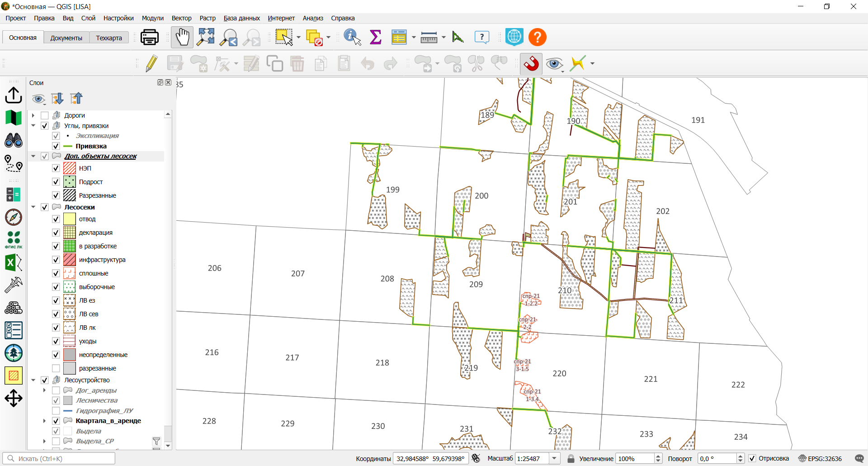Click Zoom to previous view magnifier

point(229,38)
